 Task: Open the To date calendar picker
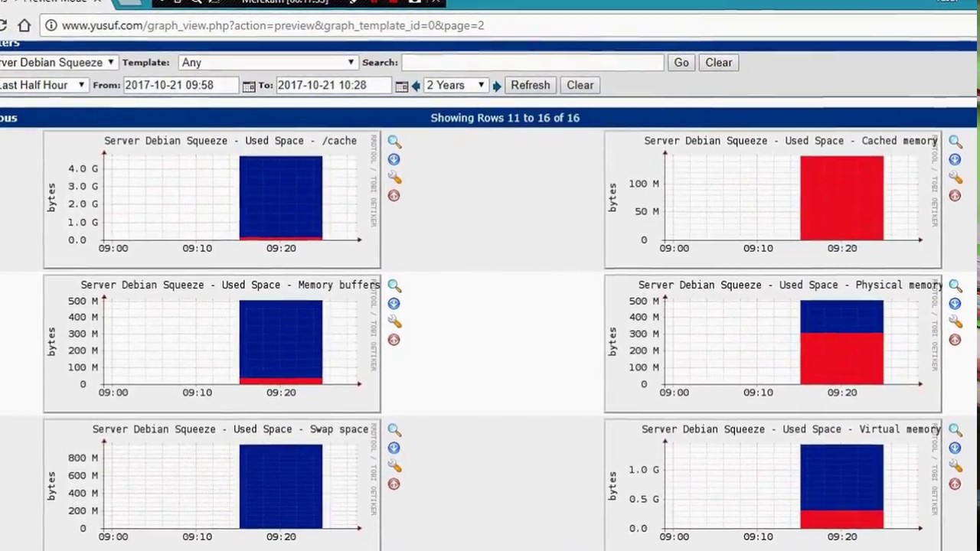click(401, 86)
